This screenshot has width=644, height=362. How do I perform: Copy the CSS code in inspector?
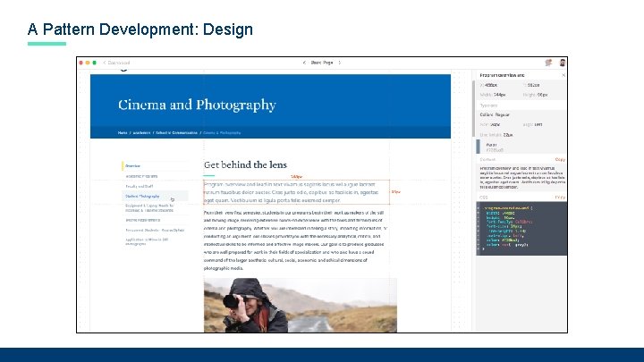coord(560,198)
